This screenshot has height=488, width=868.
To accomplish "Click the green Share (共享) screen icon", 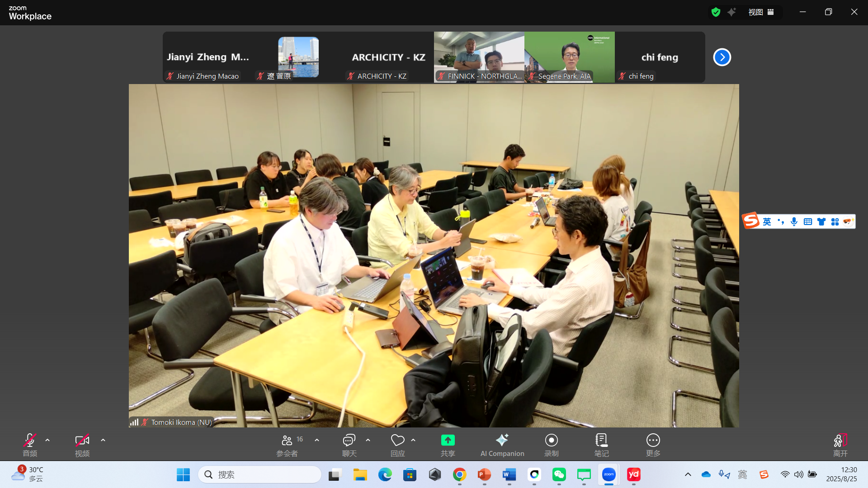I will coord(448,441).
